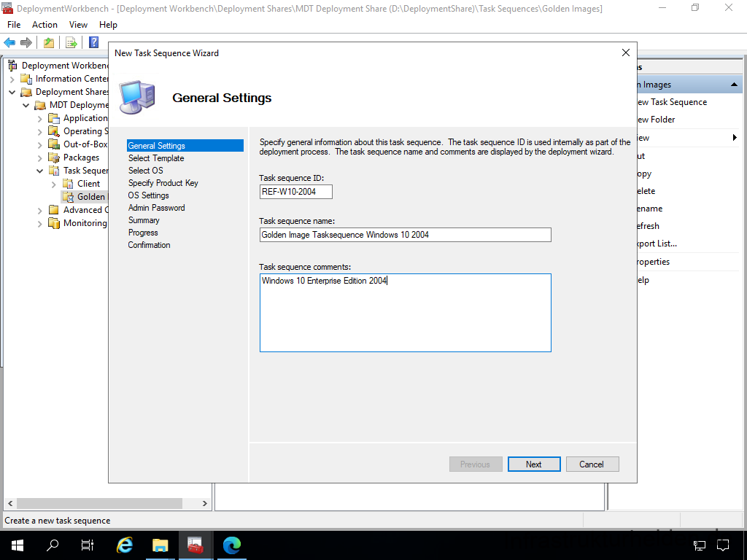
Task: Click the Cancel button
Action: point(592,464)
